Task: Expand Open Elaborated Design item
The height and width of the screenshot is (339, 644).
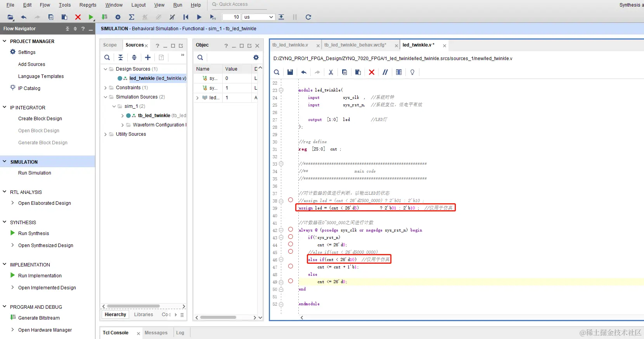Action: pyautogui.click(x=13, y=203)
